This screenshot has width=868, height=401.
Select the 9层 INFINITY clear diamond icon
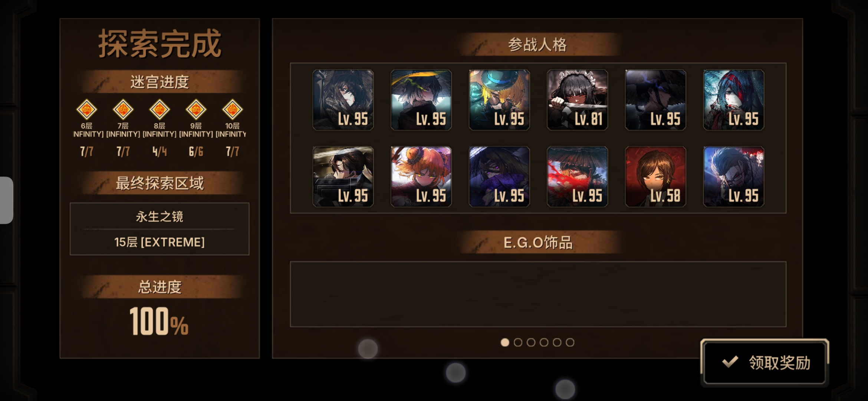coord(196,110)
